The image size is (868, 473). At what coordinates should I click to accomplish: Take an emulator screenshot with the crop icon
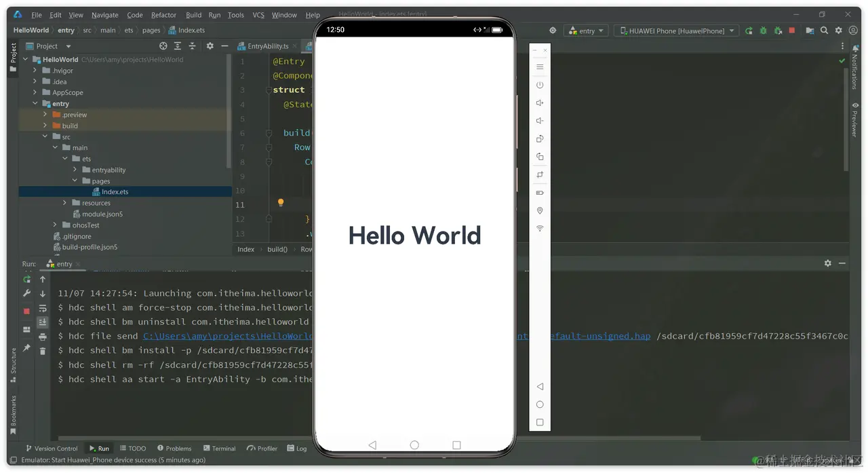pos(540,174)
